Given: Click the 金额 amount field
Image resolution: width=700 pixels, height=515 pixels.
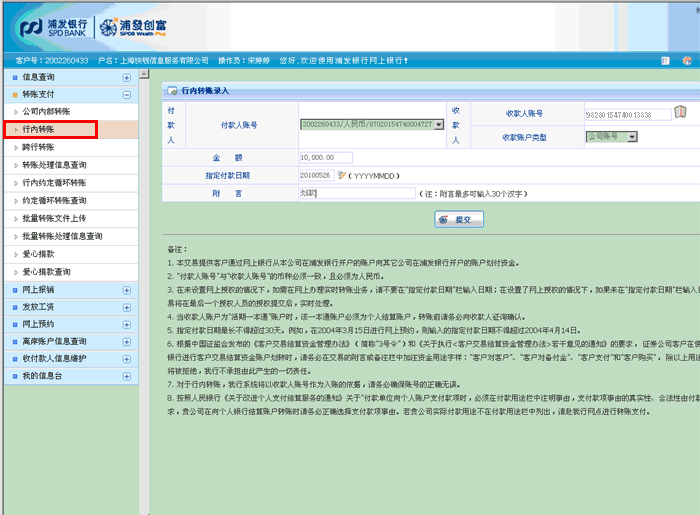Looking at the screenshot, I should coord(326,158).
